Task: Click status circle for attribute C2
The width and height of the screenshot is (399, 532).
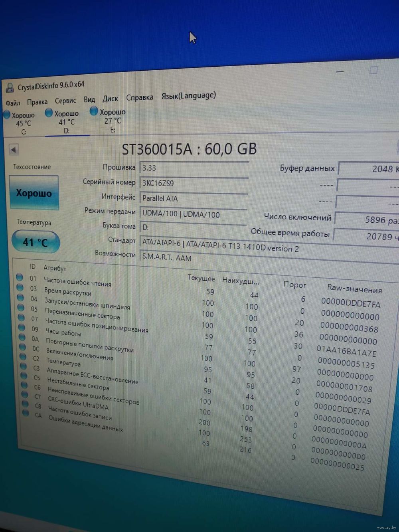Action: click(x=24, y=357)
